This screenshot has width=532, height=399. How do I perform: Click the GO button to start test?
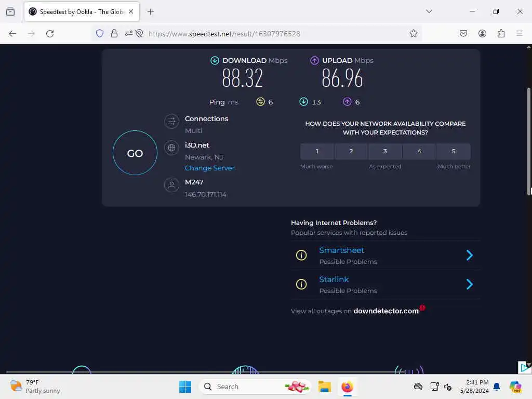click(135, 153)
